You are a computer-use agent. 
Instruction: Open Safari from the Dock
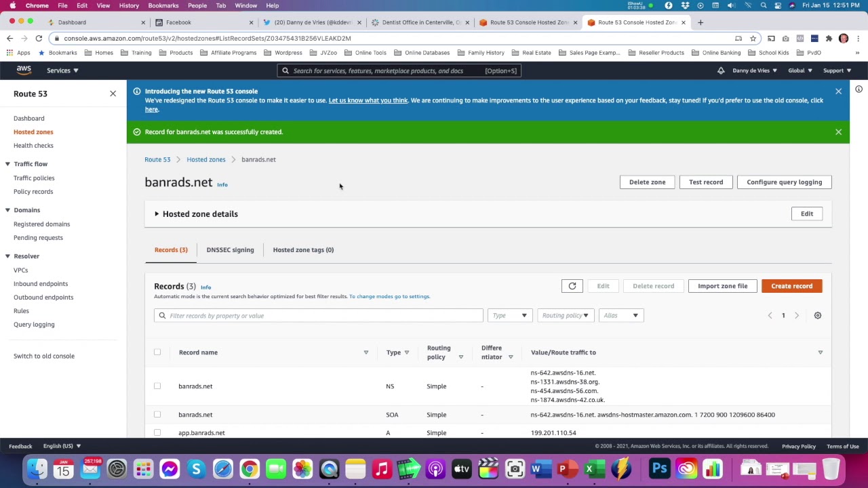223,468
